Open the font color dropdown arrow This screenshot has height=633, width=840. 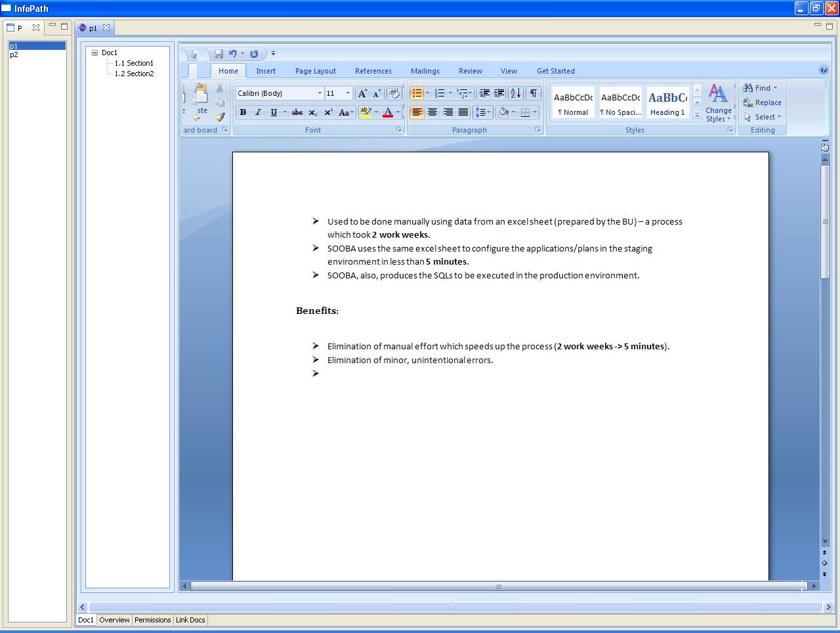coord(398,112)
